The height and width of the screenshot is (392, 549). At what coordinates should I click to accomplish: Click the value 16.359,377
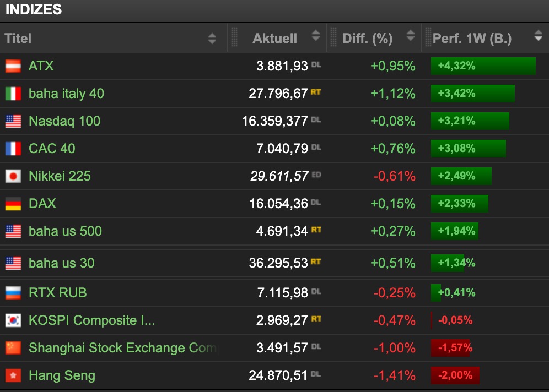click(x=275, y=121)
